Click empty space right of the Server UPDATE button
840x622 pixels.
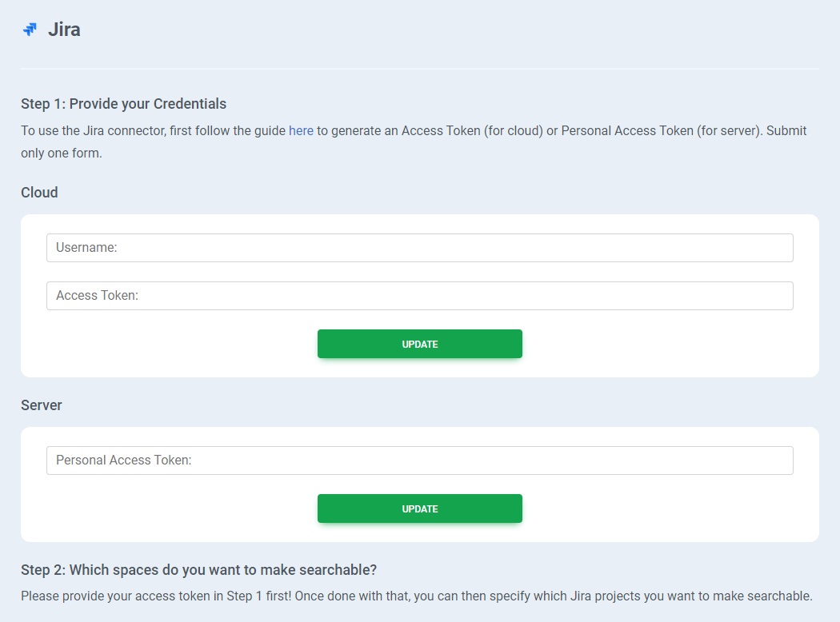click(656, 508)
